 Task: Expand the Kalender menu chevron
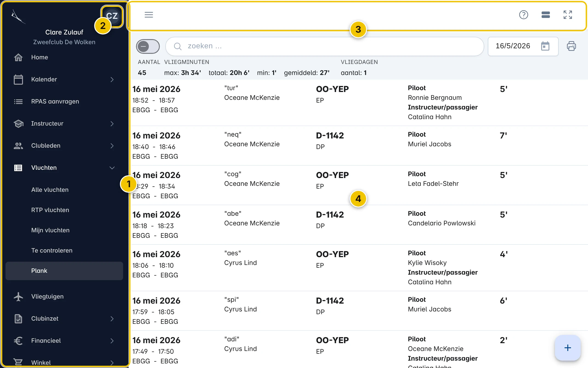[x=112, y=80]
